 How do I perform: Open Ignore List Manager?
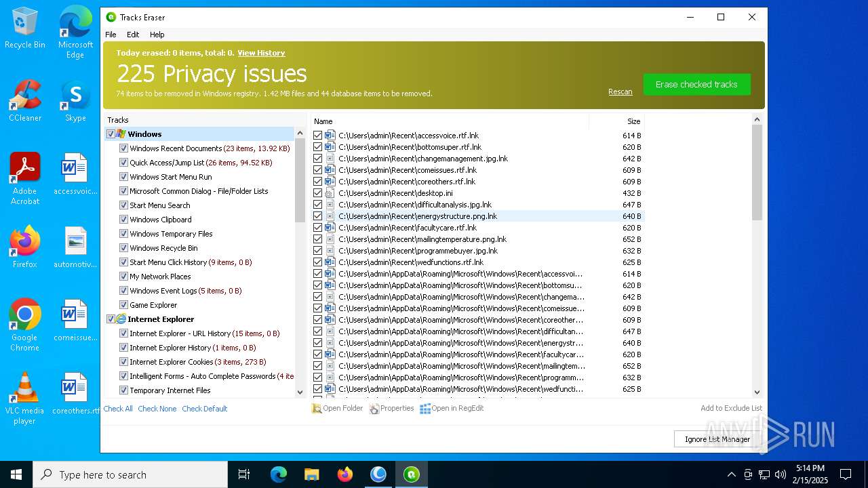(x=717, y=439)
